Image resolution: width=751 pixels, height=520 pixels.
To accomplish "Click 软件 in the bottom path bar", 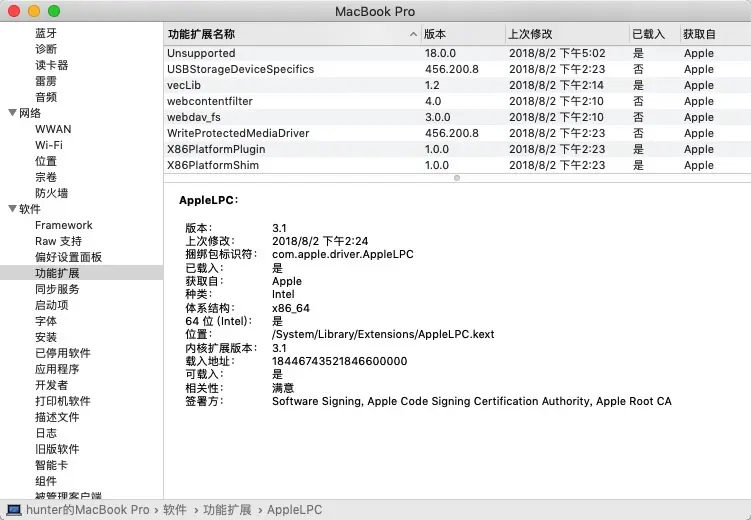I will tap(175, 510).
